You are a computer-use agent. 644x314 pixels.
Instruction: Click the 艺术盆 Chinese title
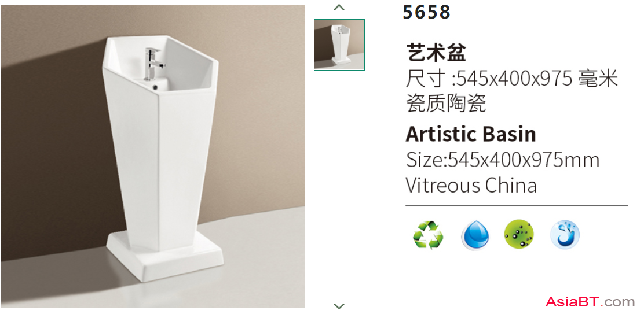436,53
